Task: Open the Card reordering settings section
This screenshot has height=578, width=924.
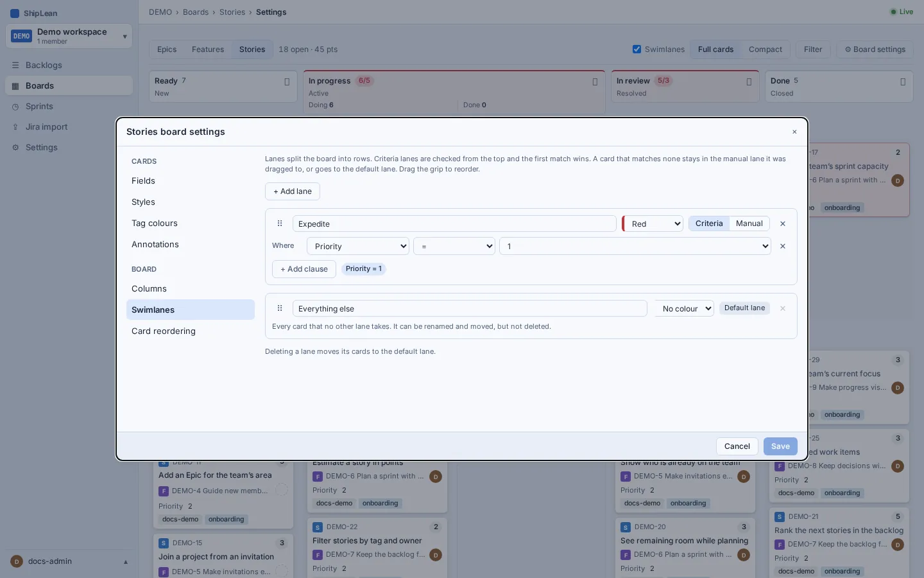Action: click(191, 331)
